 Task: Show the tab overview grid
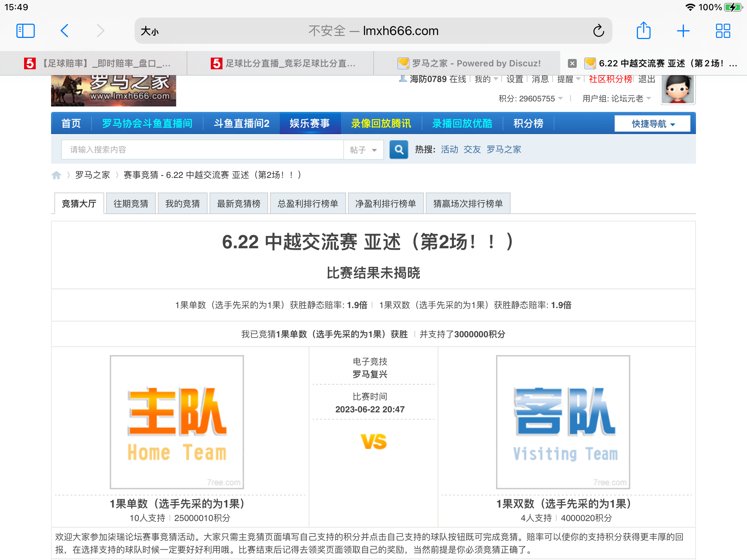pos(722,31)
